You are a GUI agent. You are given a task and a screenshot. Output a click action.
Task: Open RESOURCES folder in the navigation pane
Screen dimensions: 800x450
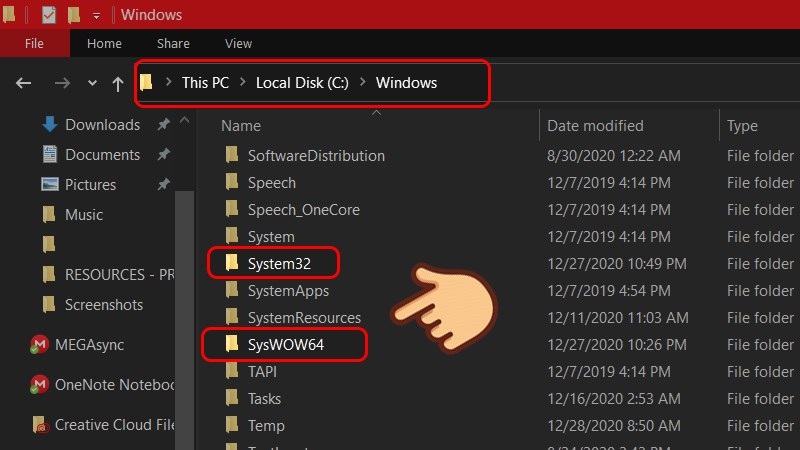(x=119, y=274)
